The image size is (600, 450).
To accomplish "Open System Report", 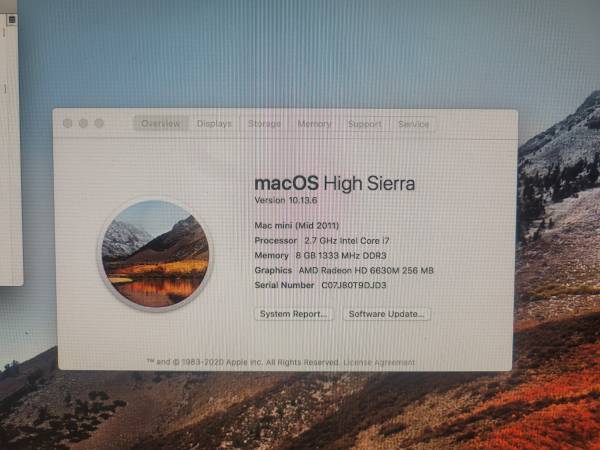I will 293,314.
